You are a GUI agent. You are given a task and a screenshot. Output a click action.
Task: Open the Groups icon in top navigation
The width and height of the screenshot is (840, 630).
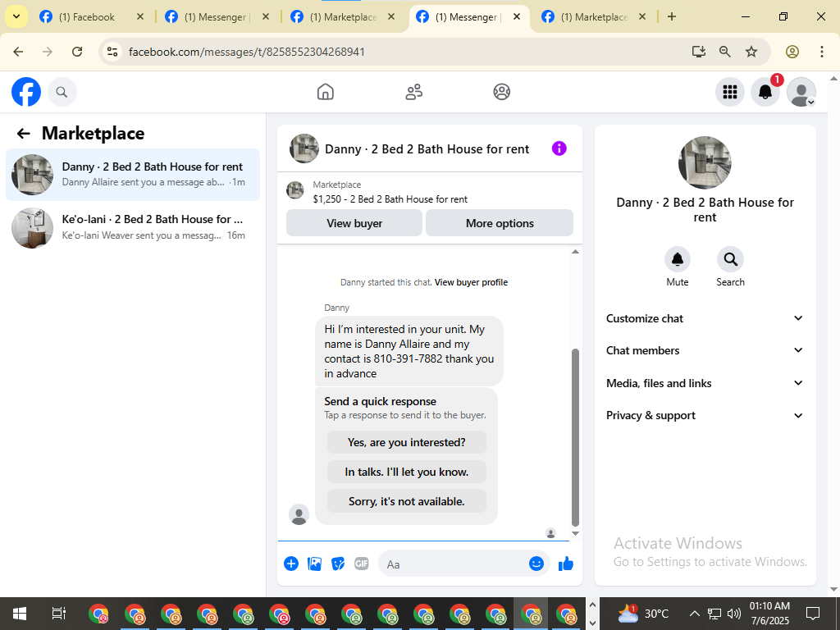click(501, 92)
